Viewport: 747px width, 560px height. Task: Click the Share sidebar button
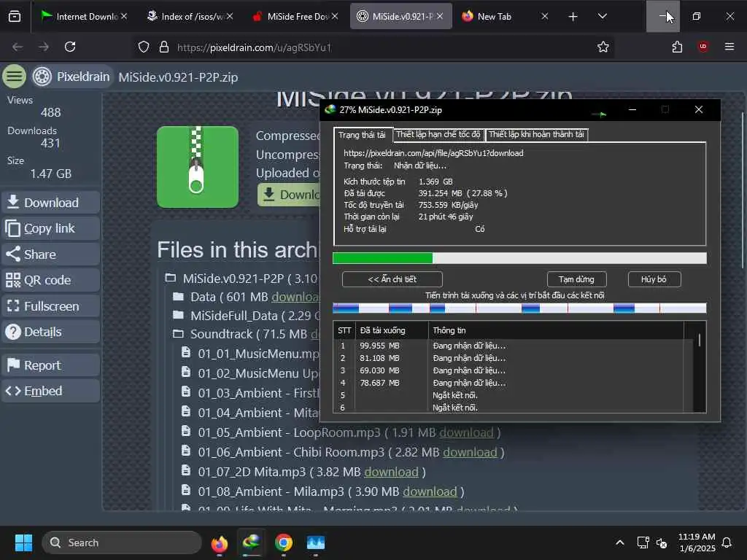click(50, 254)
